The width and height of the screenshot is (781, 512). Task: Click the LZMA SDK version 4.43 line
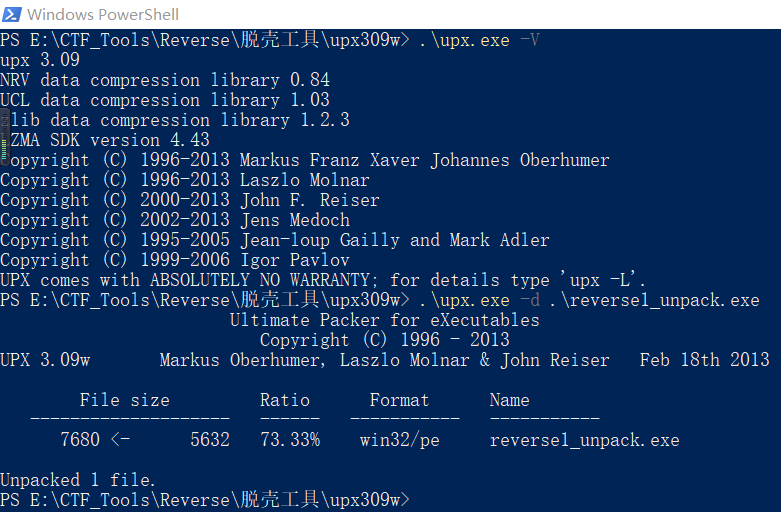click(x=110, y=140)
